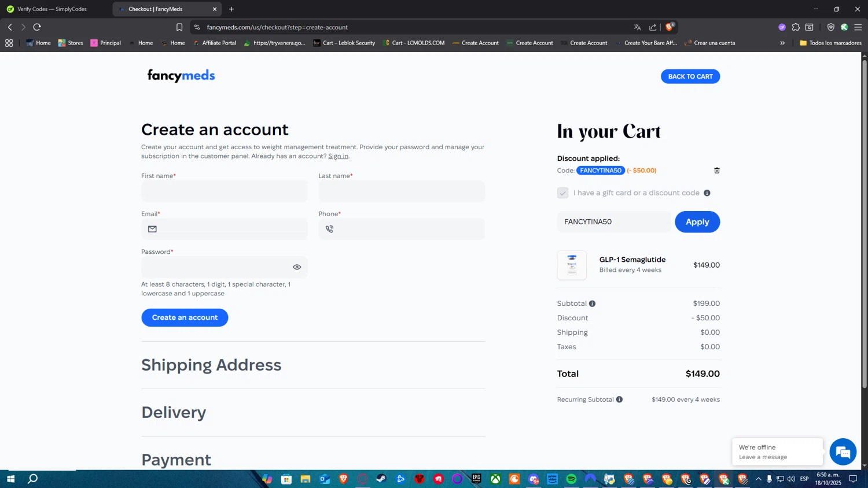Viewport: 868px width, 488px height.
Task: Show more bookmarks with the chevron
Action: [782, 43]
